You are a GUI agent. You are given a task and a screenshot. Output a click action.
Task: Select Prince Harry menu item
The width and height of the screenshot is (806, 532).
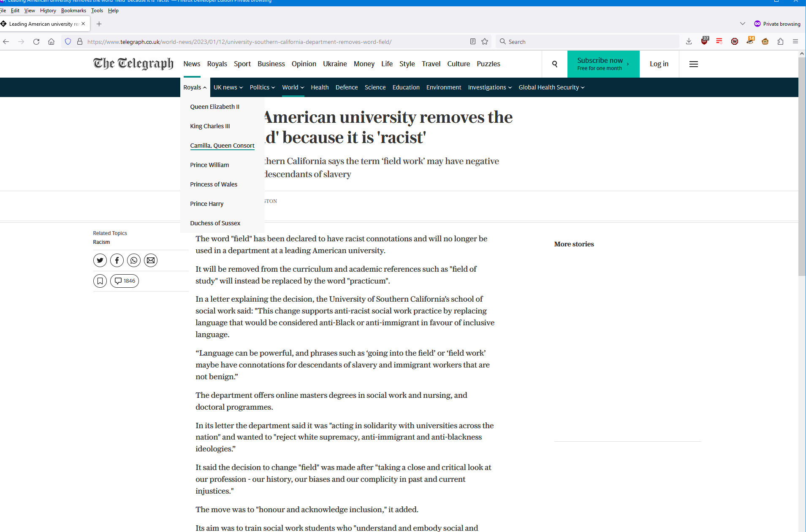[207, 204]
